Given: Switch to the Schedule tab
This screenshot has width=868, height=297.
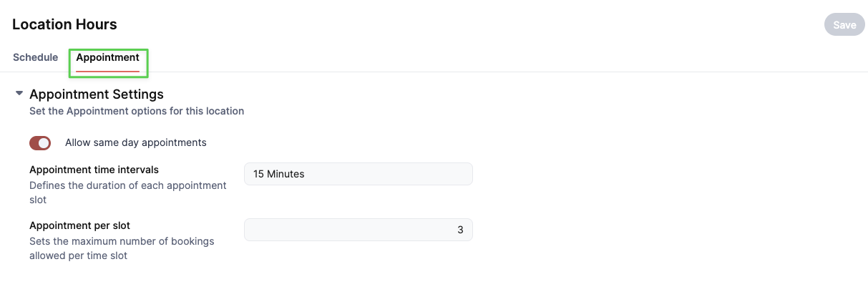Looking at the screenshot, I should [x=35, y=57].
